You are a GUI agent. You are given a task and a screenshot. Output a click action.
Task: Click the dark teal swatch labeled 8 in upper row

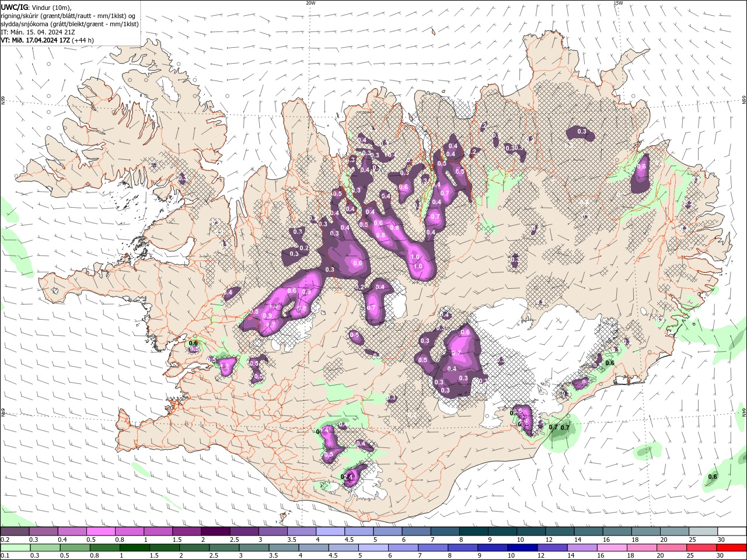[x=474, y=531]
